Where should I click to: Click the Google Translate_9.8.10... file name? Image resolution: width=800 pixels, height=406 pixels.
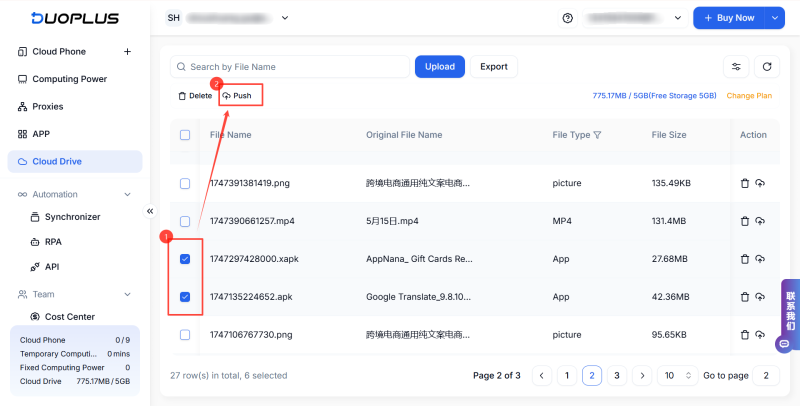tap(418, 297)
